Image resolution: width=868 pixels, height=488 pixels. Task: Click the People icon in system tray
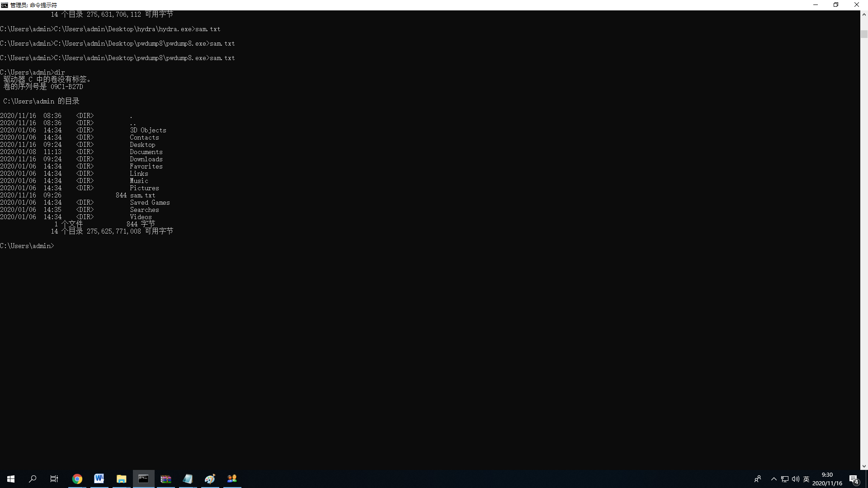(x=758, y=479)
